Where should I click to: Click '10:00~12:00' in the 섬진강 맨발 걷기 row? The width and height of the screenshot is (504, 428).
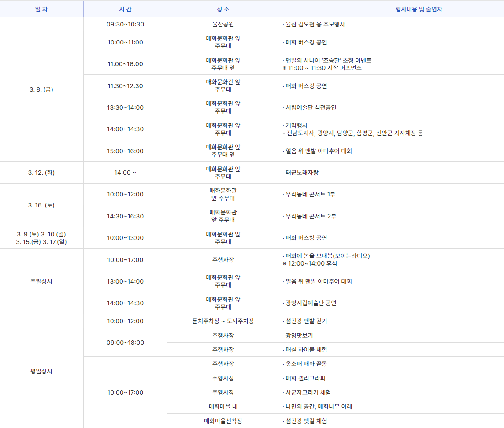[126, 321]
